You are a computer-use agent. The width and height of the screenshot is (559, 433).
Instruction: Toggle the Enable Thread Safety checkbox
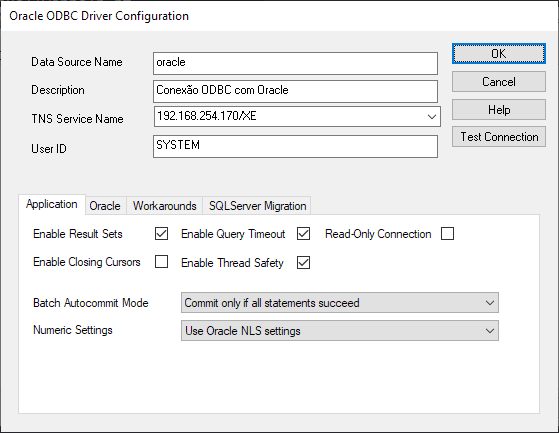[303, 263]
